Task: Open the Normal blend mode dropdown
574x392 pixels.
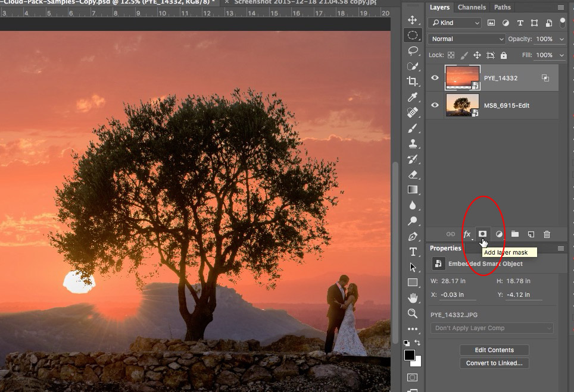Action: [x=466, y=39]
